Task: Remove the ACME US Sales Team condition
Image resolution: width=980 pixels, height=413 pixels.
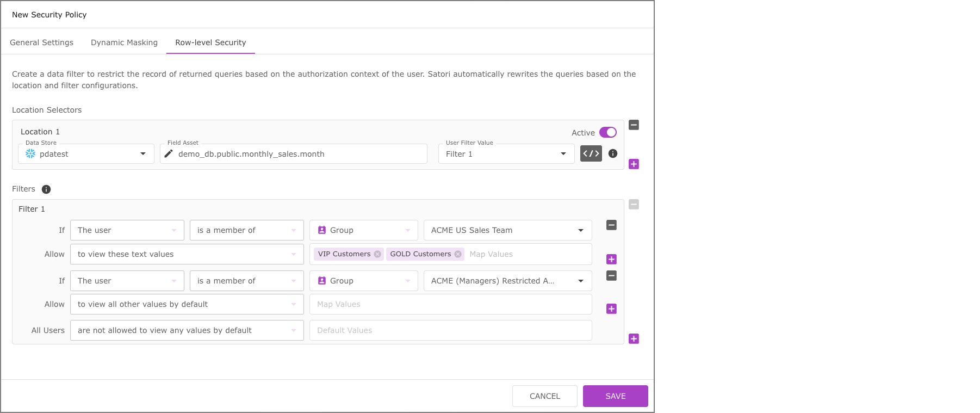Action: [x=611, y=225]
